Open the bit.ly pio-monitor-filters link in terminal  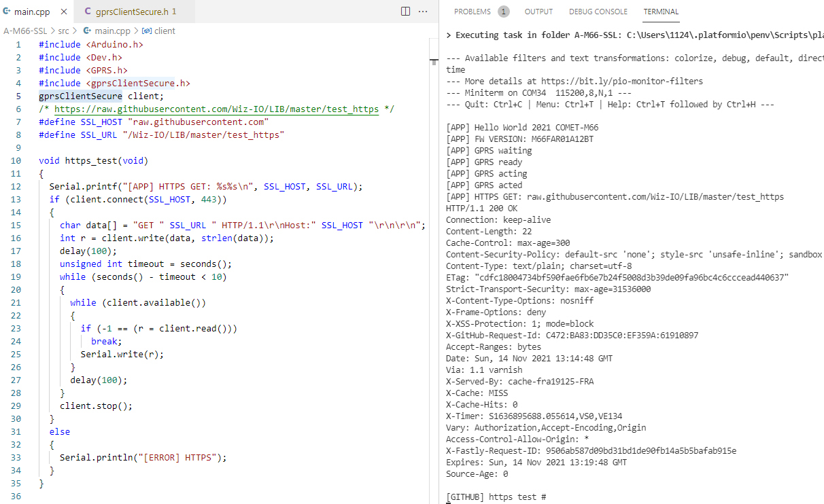(x=621, y=82)
